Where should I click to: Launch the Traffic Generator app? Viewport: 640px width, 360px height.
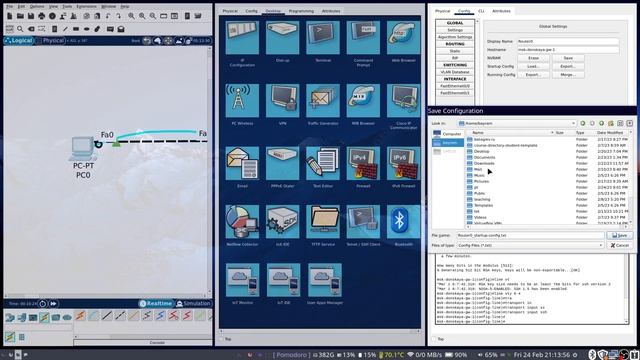pos(323,100)
